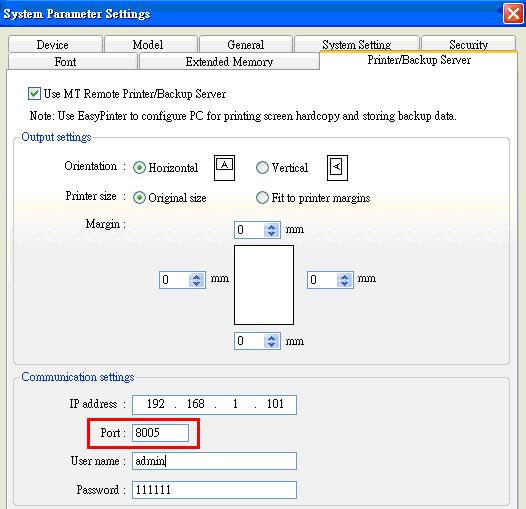Uncheck Use MT Remote Printer/Backup Server
The width and height of the screenshot is (526, 509).
pyautogui.click(x=34, y=94)
